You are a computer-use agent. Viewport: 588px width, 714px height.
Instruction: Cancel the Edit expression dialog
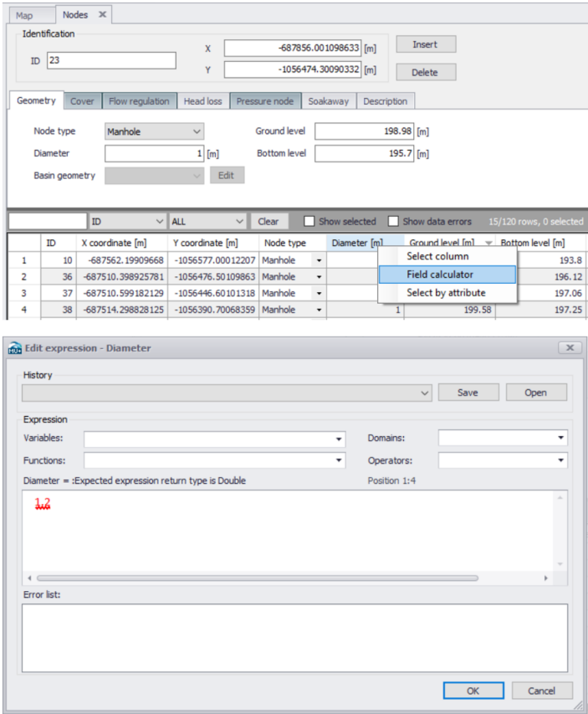[x=542, y=691]
